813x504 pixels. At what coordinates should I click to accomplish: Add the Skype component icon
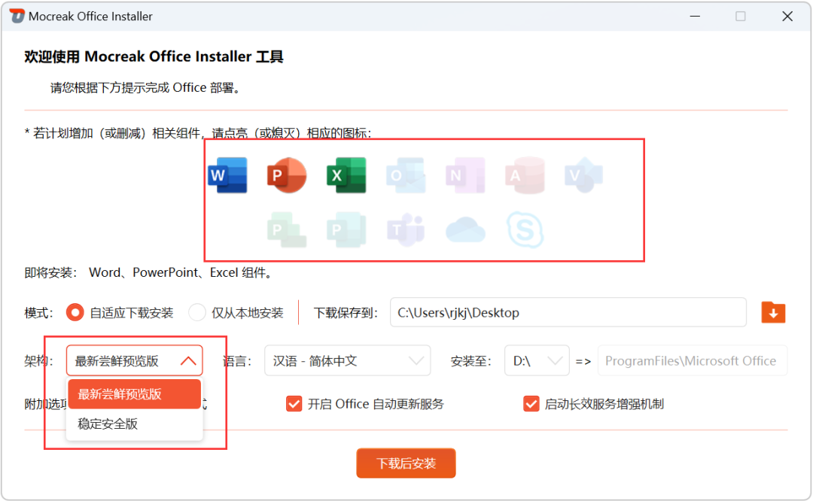tap(525, 229)
